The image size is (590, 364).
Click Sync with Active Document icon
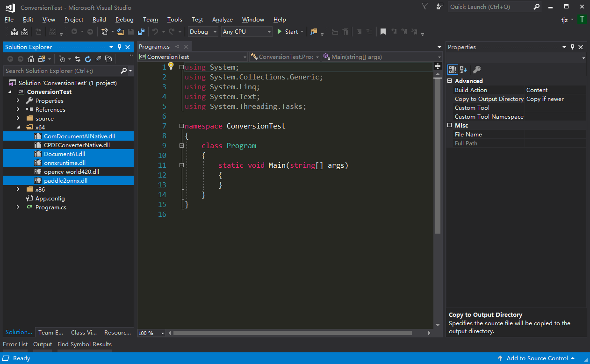point(78,59)
